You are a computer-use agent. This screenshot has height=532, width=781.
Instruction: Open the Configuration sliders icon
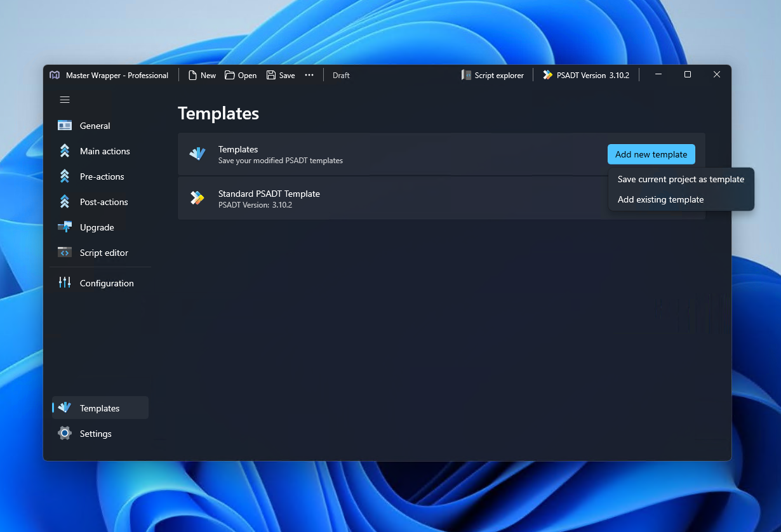pyautogui.click(x=65, y=283)
